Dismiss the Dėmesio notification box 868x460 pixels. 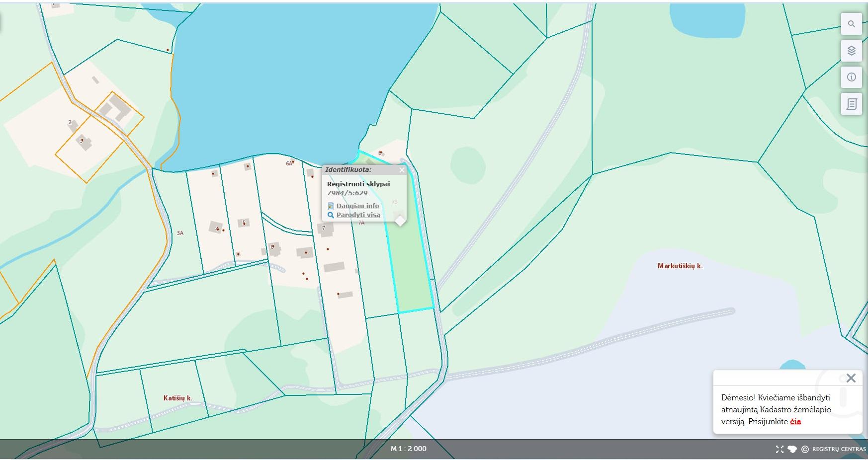click(x=851, y=378)
